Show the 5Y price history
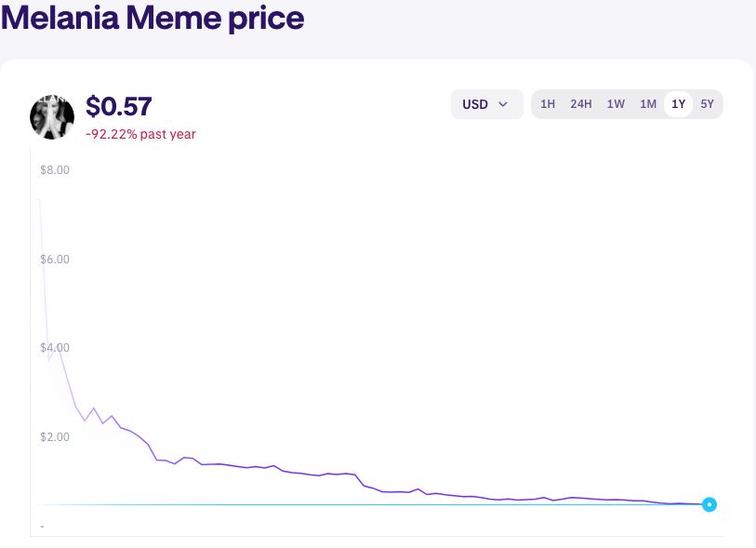 click(x=707, y=104)
